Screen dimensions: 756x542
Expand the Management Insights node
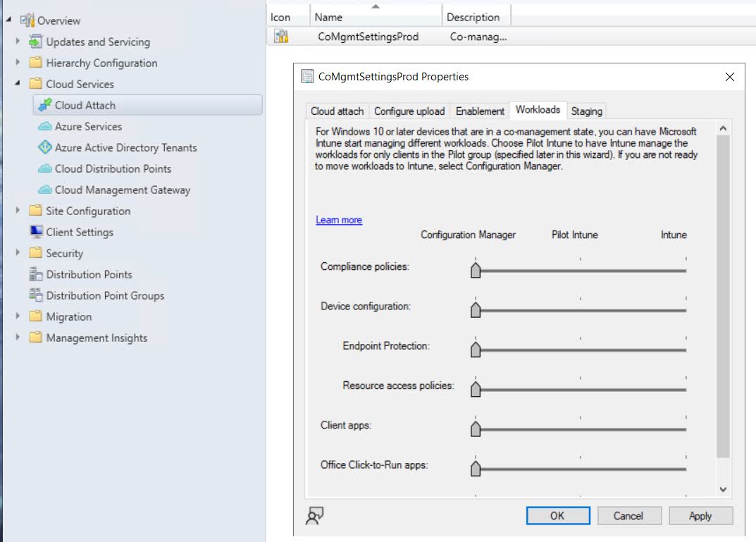click(18, 337)
